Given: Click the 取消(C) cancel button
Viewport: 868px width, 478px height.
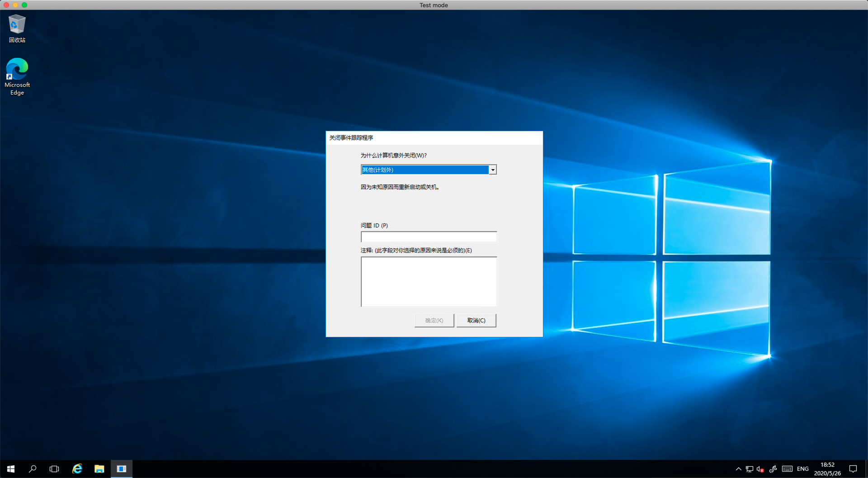Looking at the screenshot, I should click(476, 321).
